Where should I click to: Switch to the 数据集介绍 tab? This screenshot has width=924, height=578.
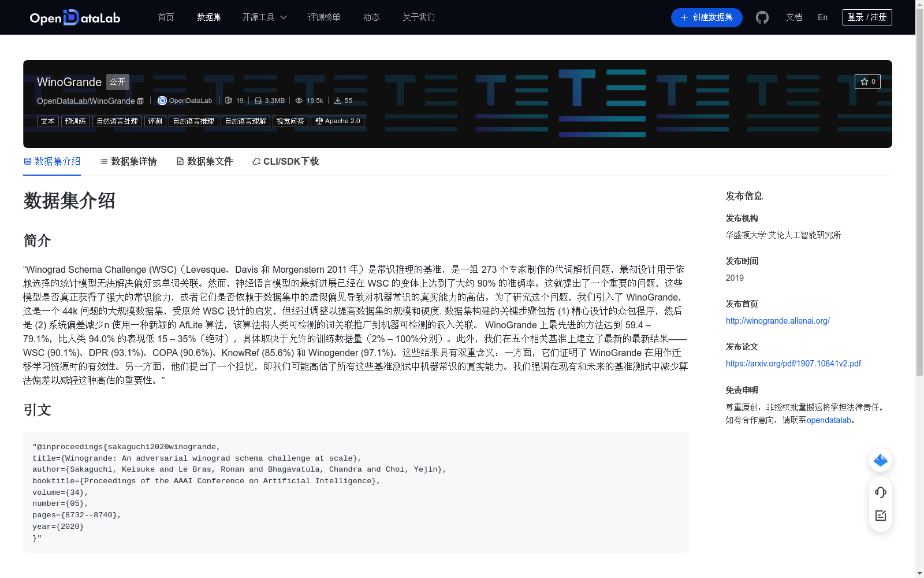pos(52,161)
